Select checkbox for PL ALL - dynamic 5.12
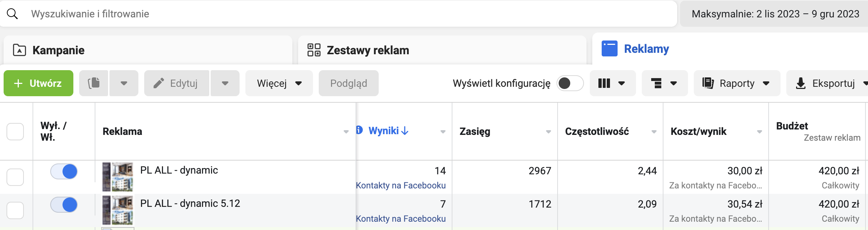This screenshot has width=868, height=230. [x=15, y=210]
